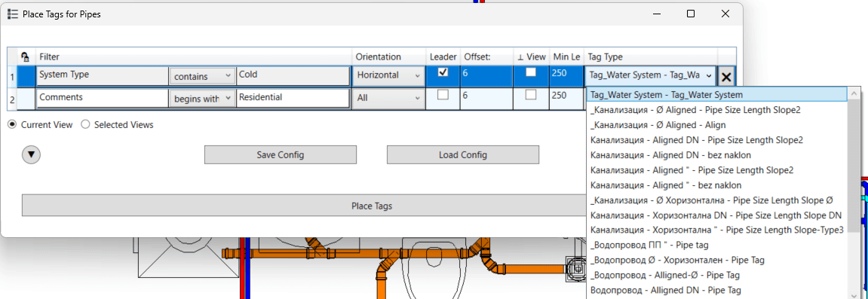868x299 pixels.
Task: Click the app icon in the title bar
Action: coord(13,14)
